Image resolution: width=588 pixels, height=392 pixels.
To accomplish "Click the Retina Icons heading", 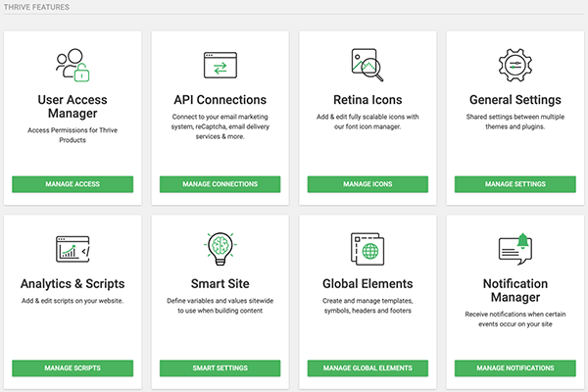I will point(367,100).
